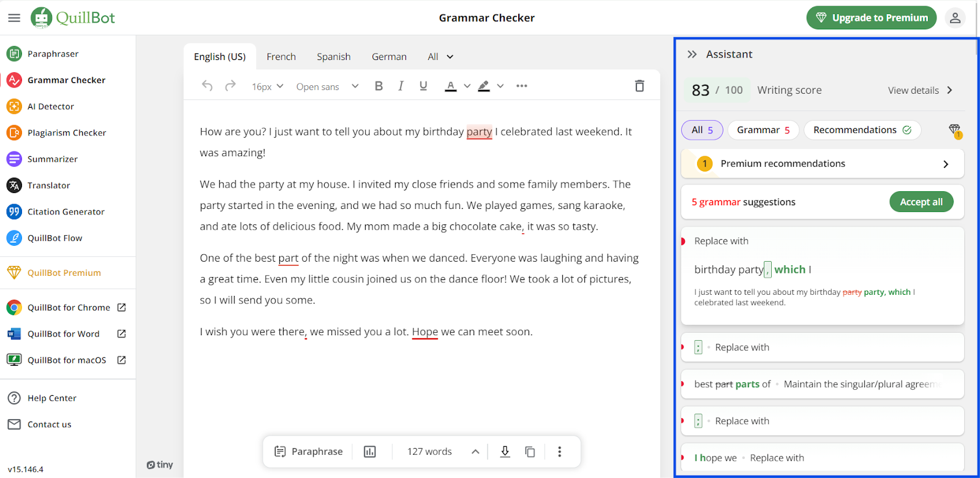Download the document
This screenshot has height=478, width=980.
505,452
